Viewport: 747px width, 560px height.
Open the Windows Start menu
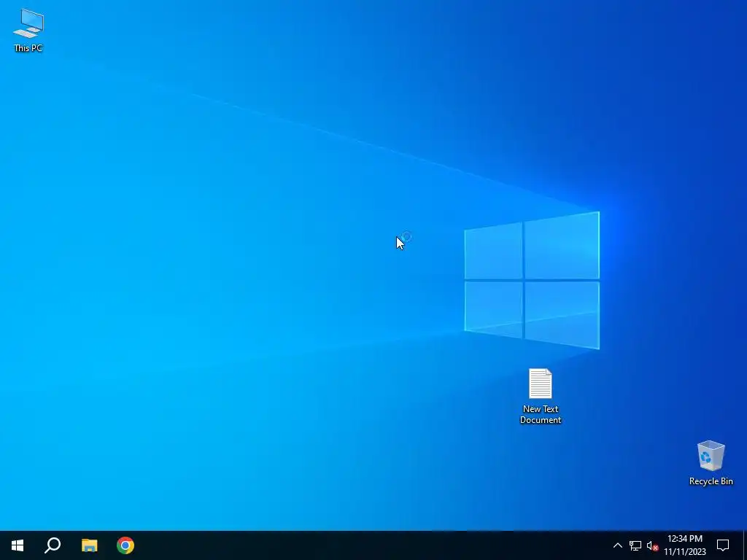18,545
